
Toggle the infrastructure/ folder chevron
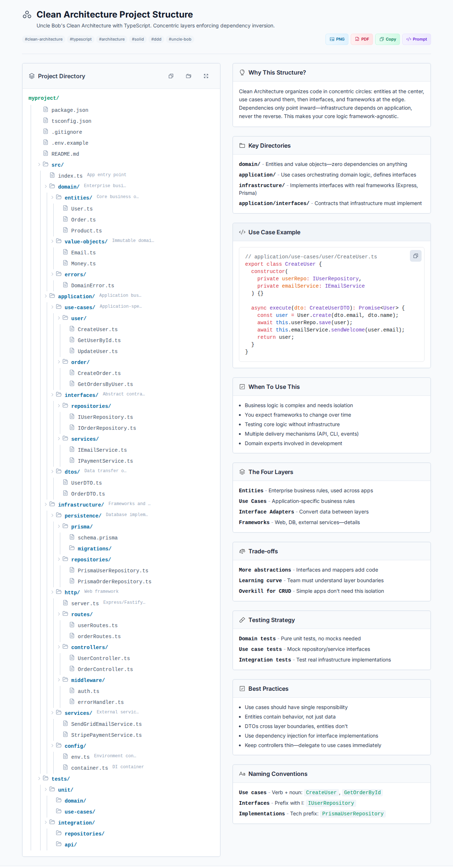click(x=46, y=504)
